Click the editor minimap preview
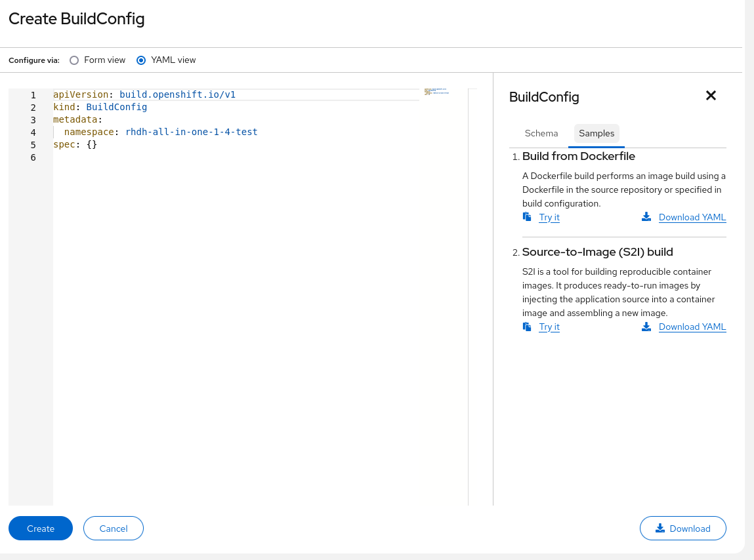This screenshot has width=754, height=560. 437,92
